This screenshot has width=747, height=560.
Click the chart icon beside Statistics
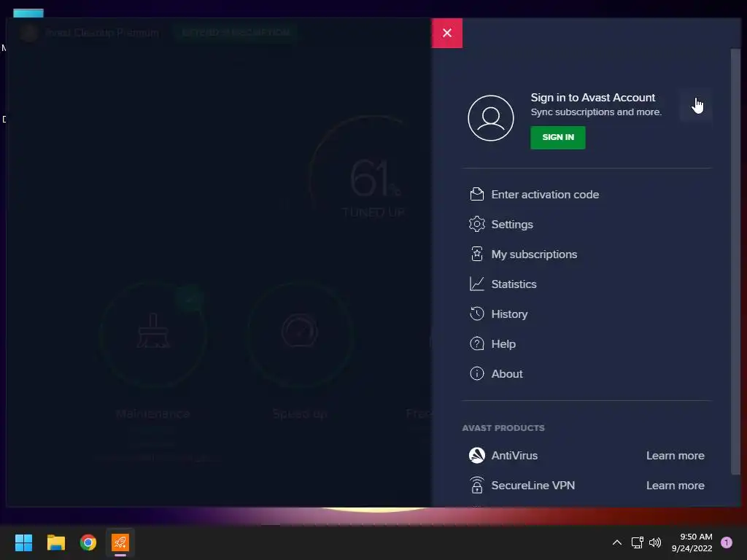tap(477, 284)
